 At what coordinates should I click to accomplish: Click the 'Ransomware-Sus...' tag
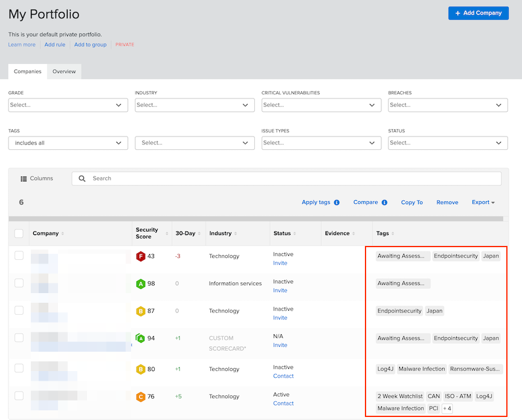tap(475, 369)
